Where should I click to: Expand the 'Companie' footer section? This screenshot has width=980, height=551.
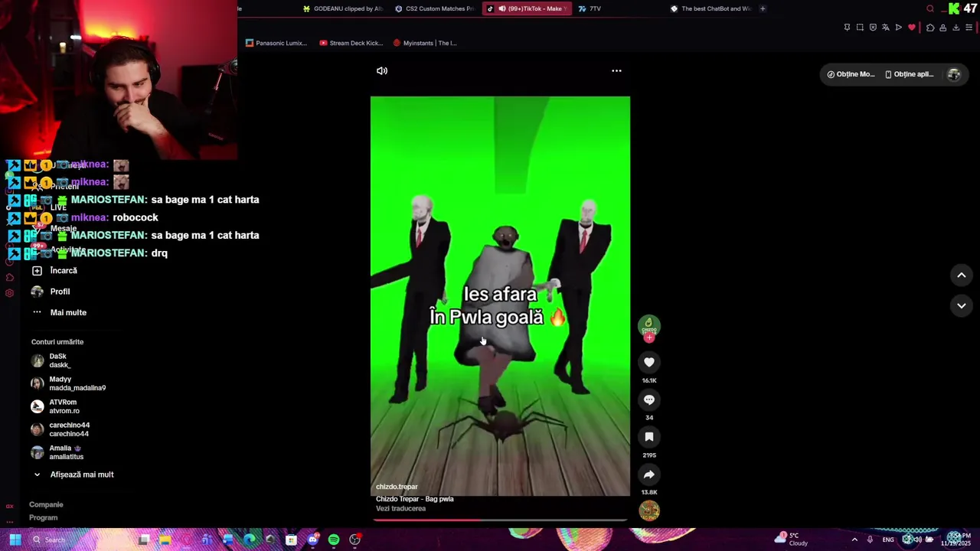click(x=46, y=504)
